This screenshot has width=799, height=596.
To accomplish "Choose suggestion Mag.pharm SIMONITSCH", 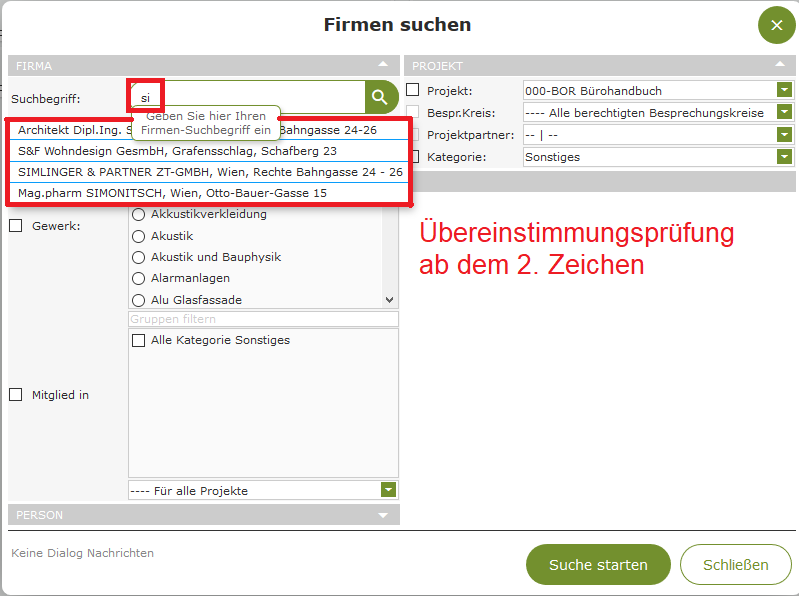I will click(172, 192).
